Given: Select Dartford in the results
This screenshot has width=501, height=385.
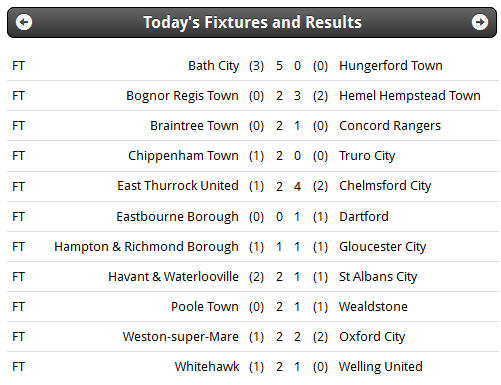Looking at the screenshot, I should coord(364,217).
